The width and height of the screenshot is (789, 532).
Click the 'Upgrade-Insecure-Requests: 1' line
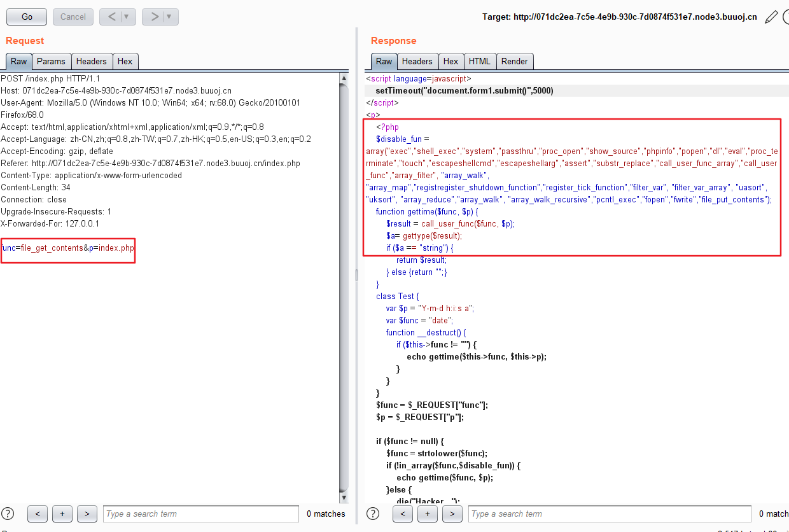point(56,211)
